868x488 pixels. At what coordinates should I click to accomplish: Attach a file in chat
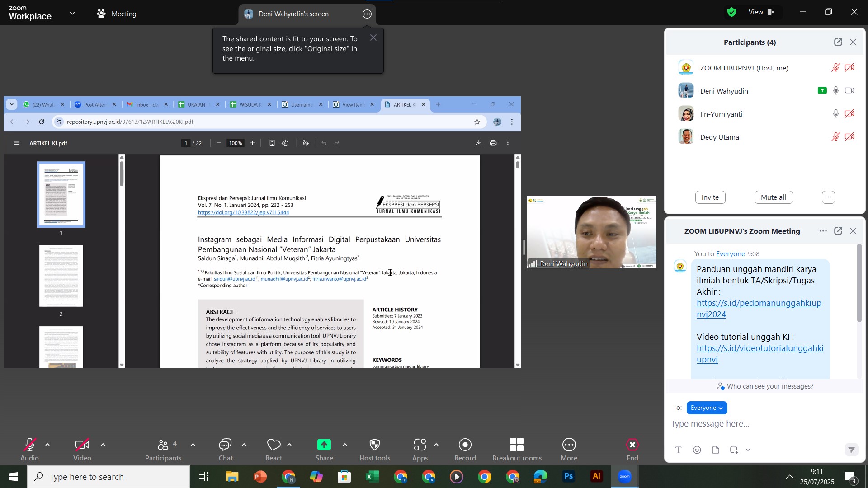[x=716, y=450]
